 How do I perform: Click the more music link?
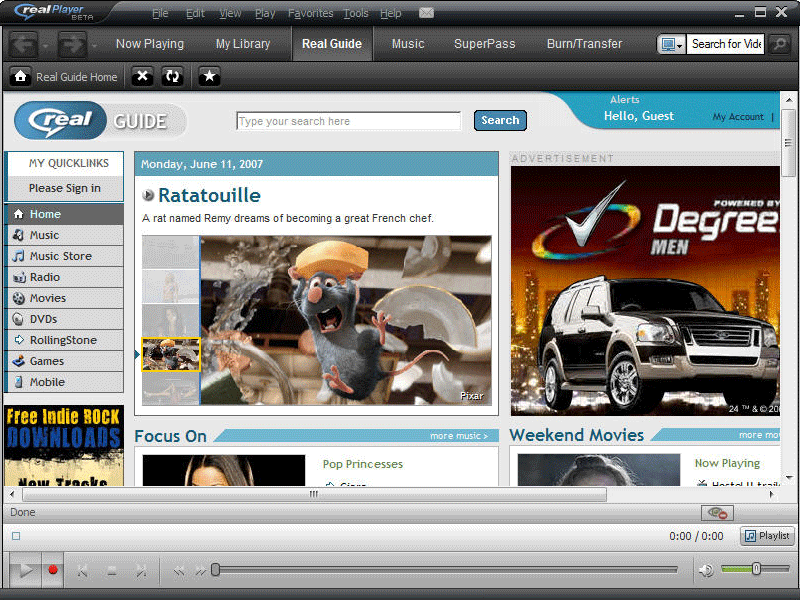pyautogui.click(x=459, y=436)
